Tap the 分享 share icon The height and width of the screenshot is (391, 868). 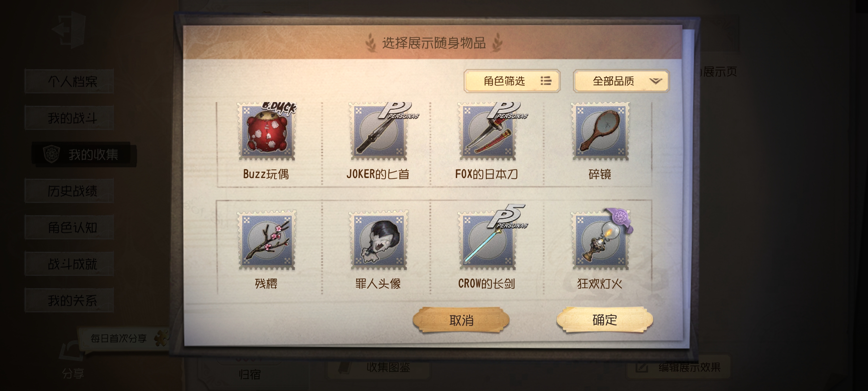pos(72,358)
